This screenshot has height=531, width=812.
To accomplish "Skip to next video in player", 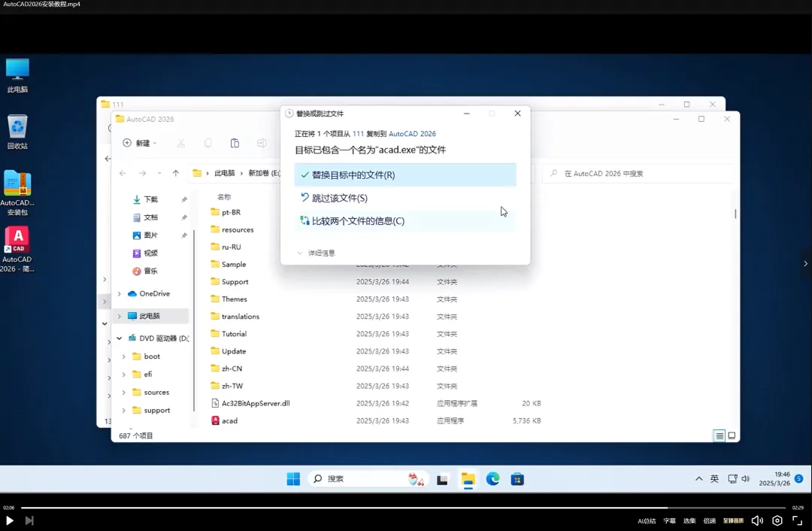I will [29, 520].
